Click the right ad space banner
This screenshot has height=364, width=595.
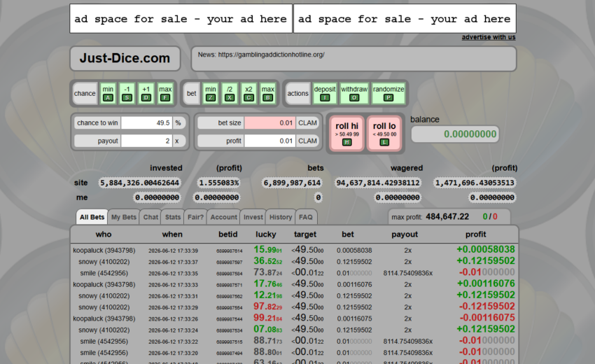[405, 19]
